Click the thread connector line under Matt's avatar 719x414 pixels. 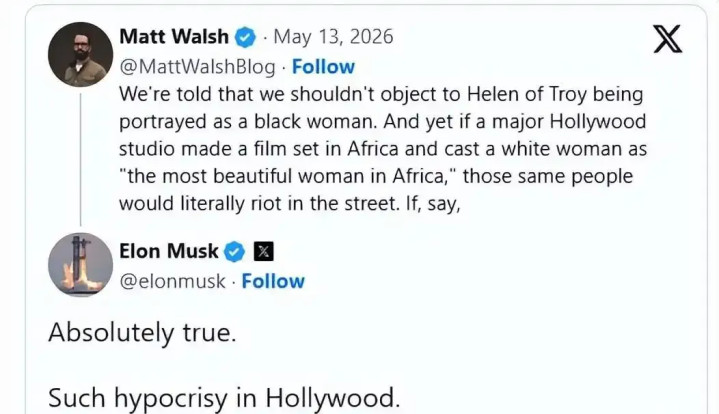pos(80,160)
